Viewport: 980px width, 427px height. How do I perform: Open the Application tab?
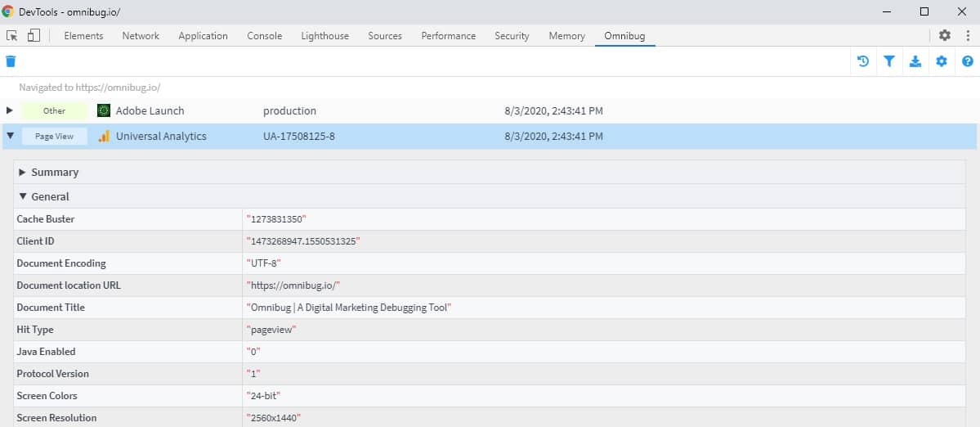(204, 36)
